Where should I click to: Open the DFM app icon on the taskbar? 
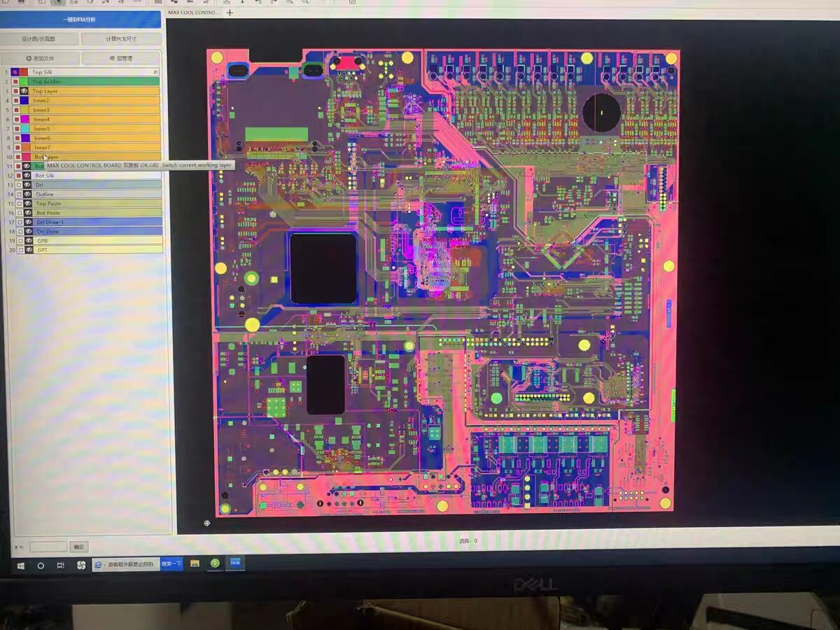click(235, 564)
